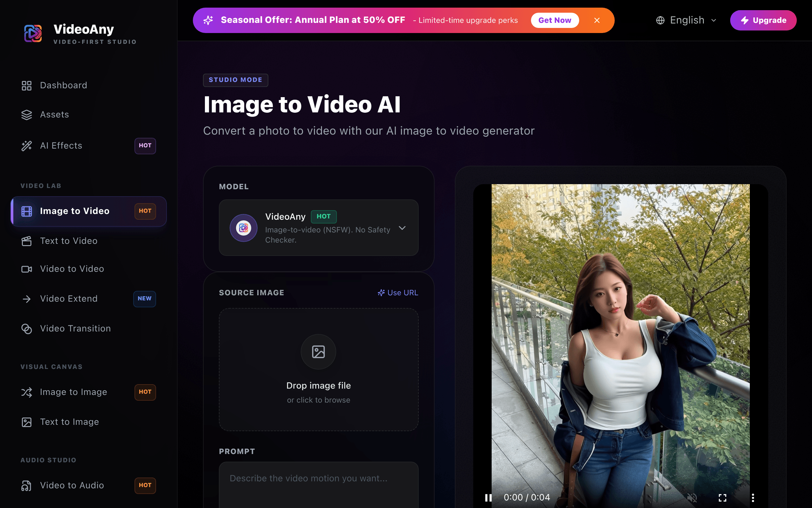This screenshot has height=508, width=812.
Task: Open Video Extend tool
Action: click(88, 299)
